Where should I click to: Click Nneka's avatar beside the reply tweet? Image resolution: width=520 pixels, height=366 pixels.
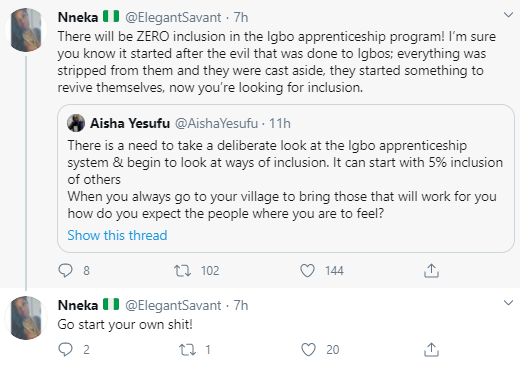click(x=26, y=318)
